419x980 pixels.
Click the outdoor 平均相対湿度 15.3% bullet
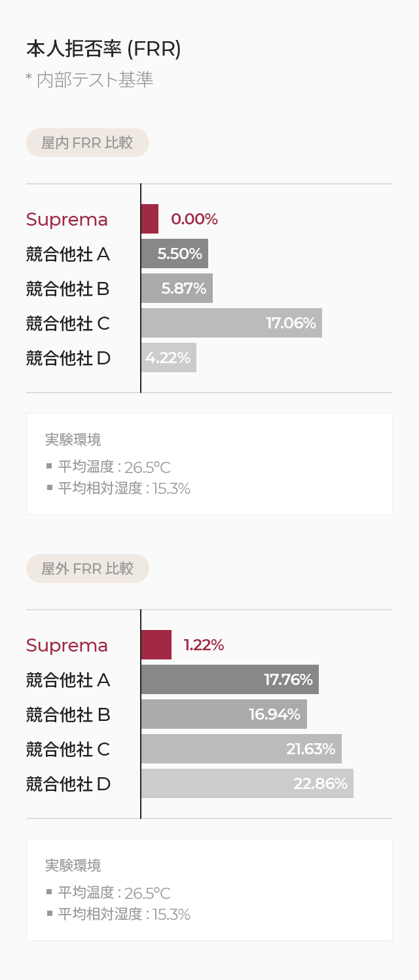pos(118,915)
